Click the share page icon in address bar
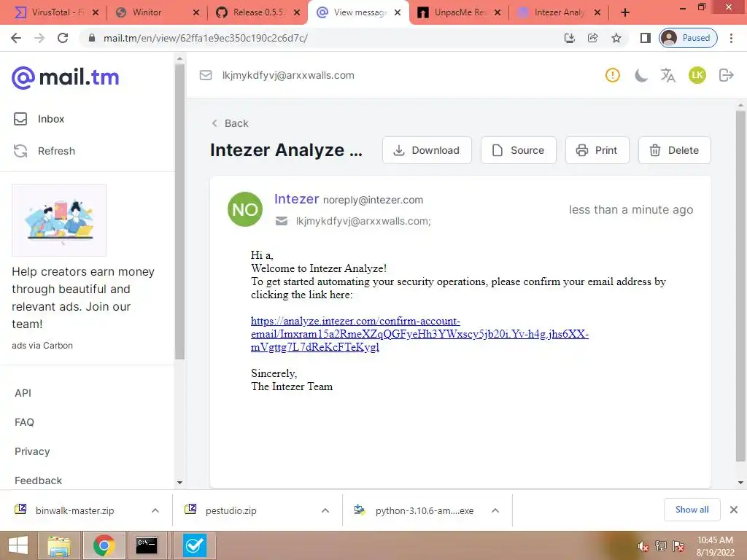The image size is (747, 560). click(x=592, y=38)
